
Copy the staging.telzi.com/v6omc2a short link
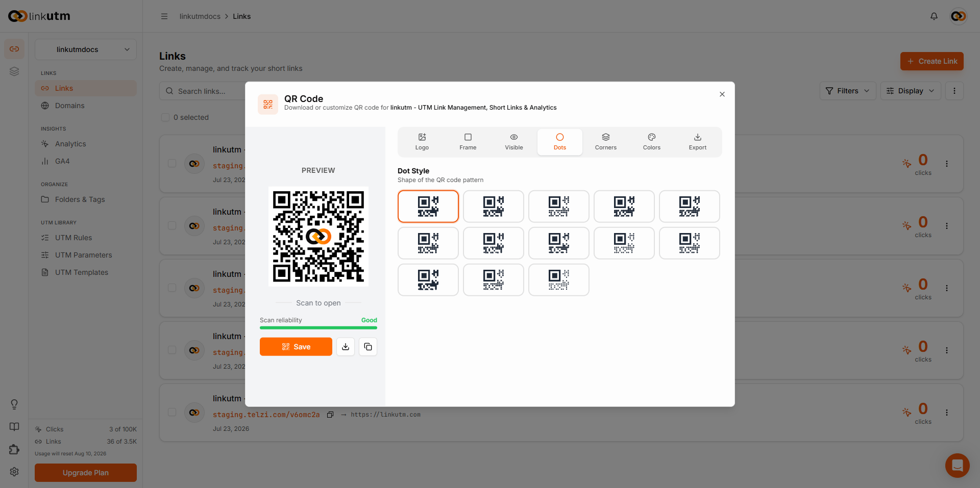click(330, 415)
